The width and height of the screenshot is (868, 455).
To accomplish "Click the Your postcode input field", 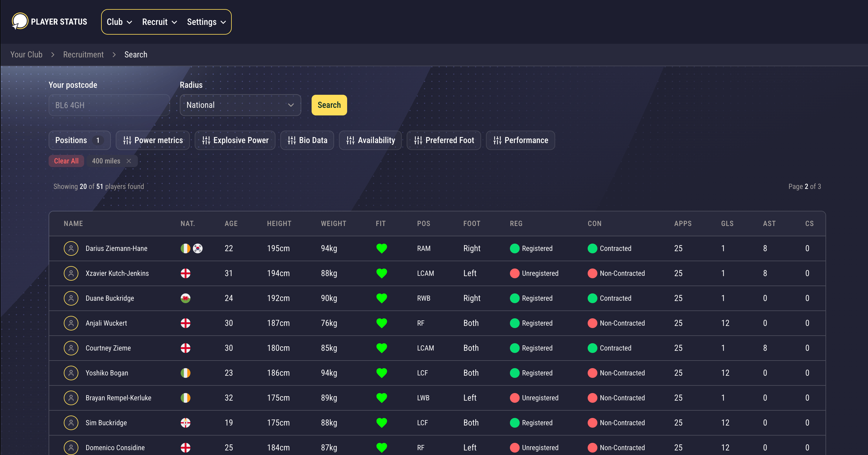I will pos(109,105).
